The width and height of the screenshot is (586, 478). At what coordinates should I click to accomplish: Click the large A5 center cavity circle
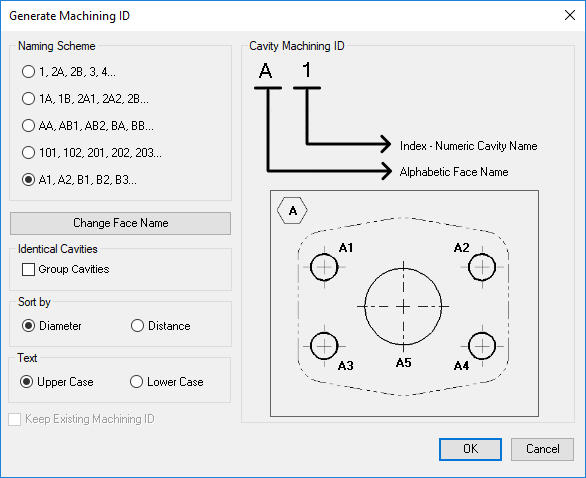pyautogui.click(x=403, y=306)
